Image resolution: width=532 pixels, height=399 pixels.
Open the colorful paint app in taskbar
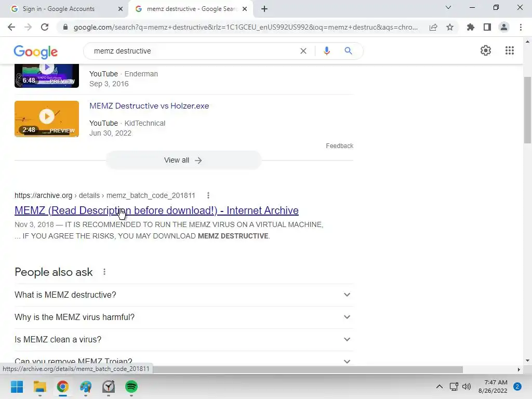point(86,387)
